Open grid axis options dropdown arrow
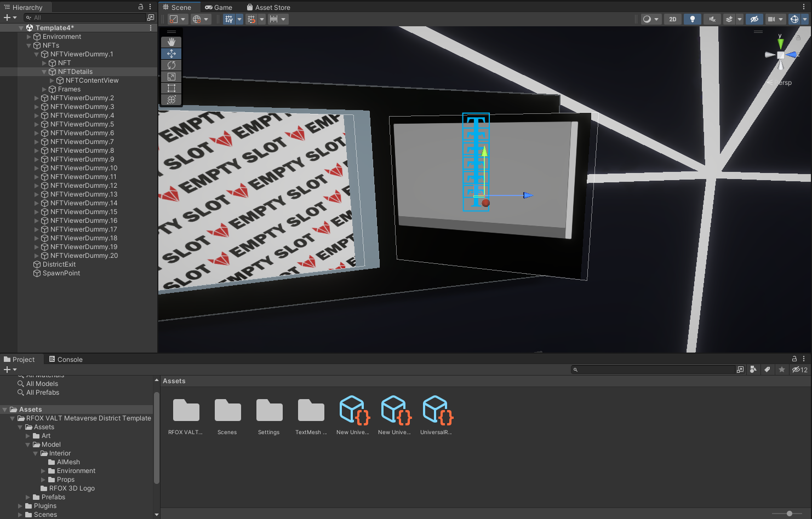Image resolution: width=812 pixels, height=519 pixels. pos(239,19)
